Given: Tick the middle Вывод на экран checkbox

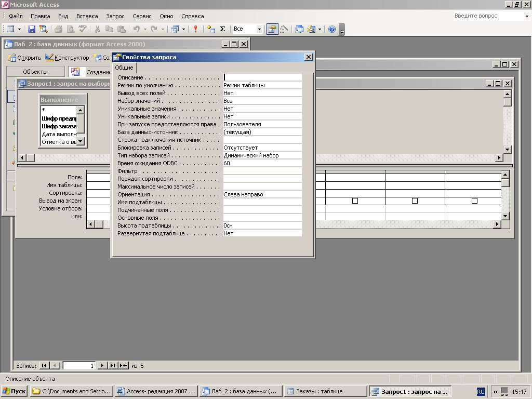Looking at the screenshot, I should 415,201.
